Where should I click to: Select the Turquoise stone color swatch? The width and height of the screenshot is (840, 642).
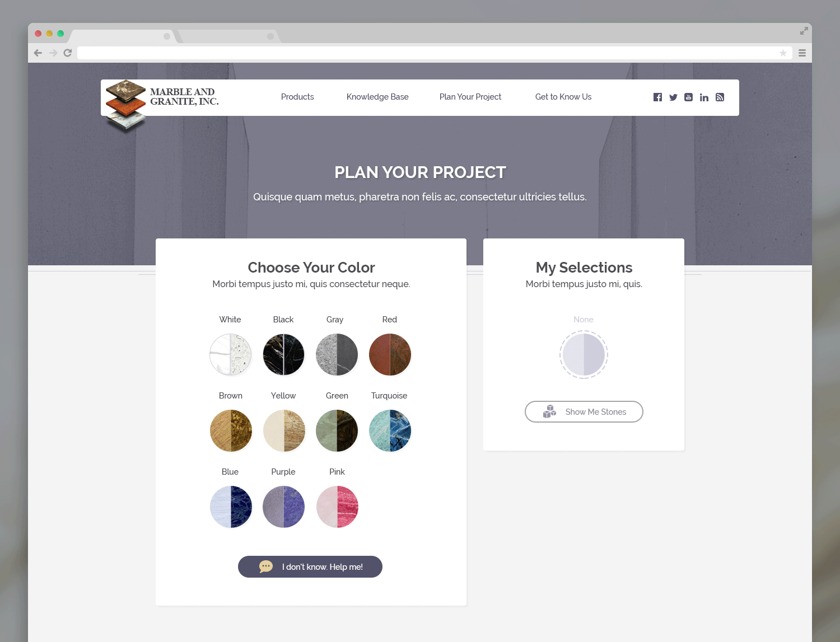390,430
